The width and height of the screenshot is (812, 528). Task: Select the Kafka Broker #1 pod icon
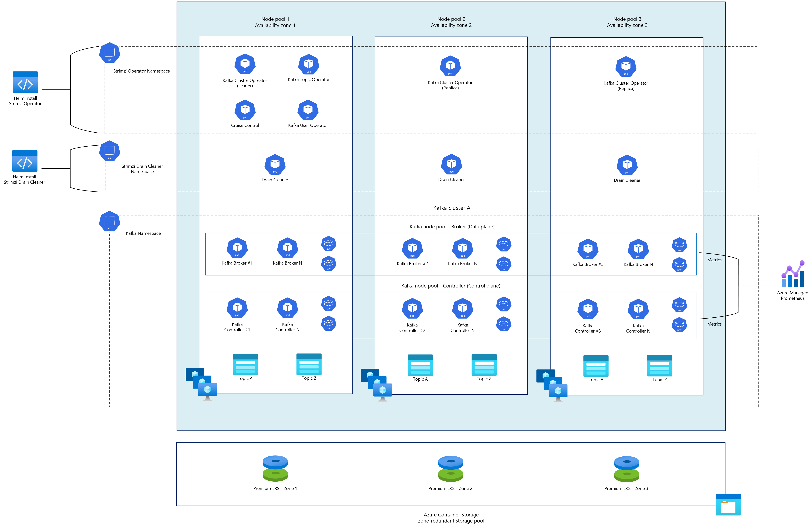237,248
